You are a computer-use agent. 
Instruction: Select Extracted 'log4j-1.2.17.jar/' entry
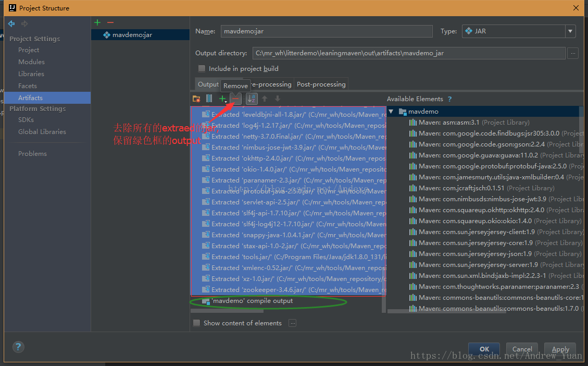coord(289,125)
